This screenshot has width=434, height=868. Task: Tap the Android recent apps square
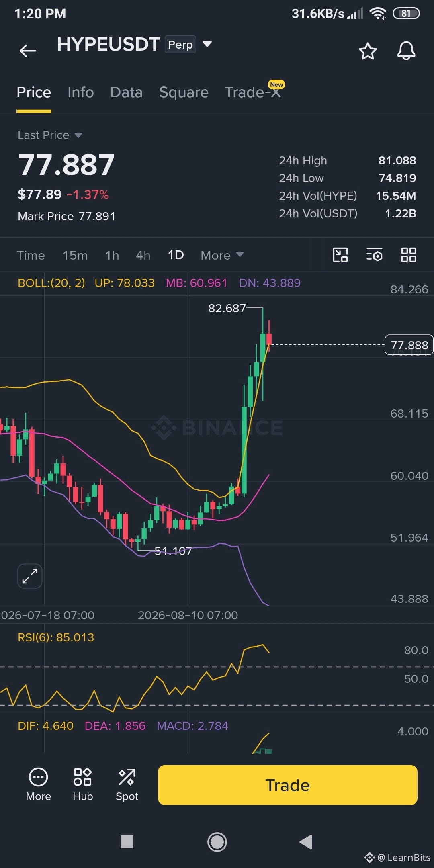point(127,841)
